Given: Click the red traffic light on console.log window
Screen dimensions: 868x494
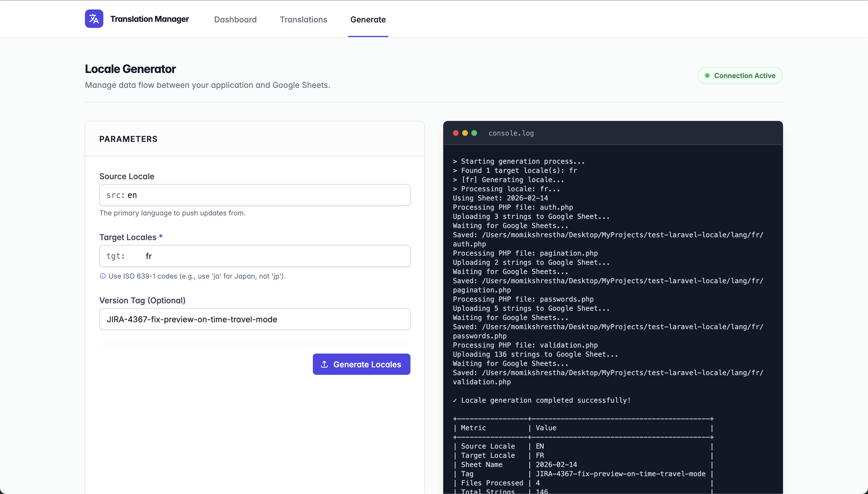Looking at the screenshot, I should tap(455, 133).
